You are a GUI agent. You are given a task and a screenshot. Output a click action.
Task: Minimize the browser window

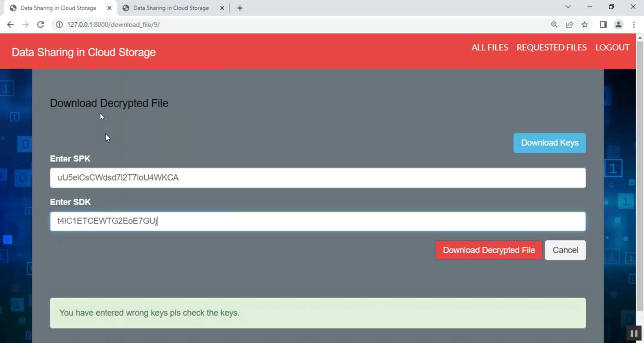589,7
